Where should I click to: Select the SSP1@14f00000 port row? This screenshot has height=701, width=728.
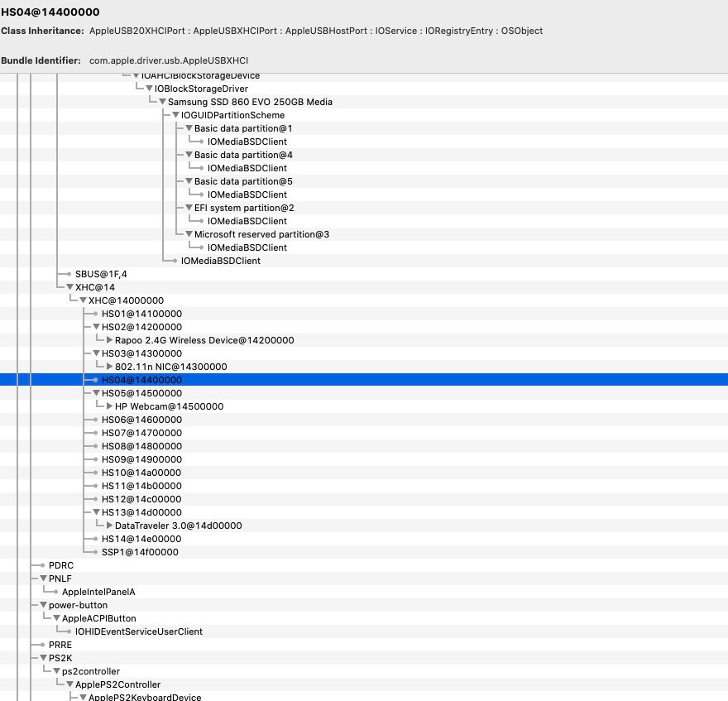[x=364, y=552]
